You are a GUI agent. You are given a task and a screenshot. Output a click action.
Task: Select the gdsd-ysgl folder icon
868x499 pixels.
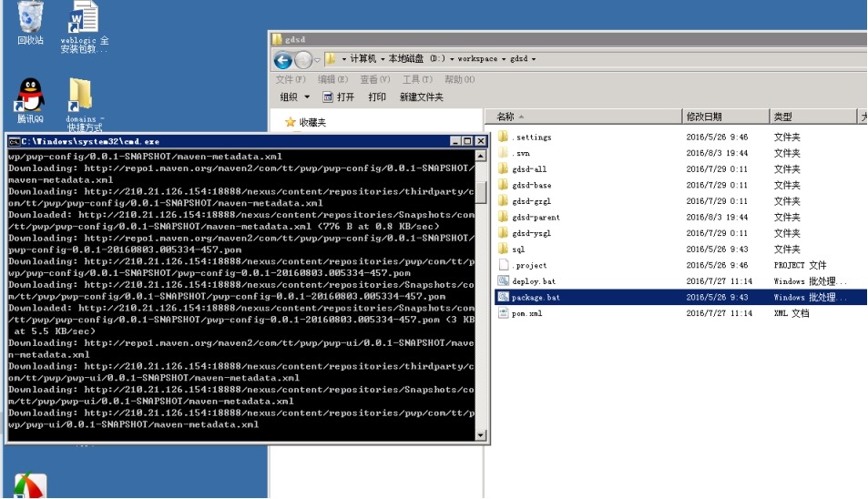coord(503,233)
